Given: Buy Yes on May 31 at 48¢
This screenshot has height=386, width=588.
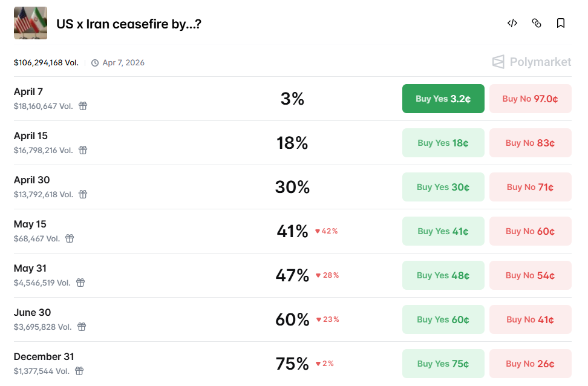Looking at the screenshot, I should [x=443, y=275].
